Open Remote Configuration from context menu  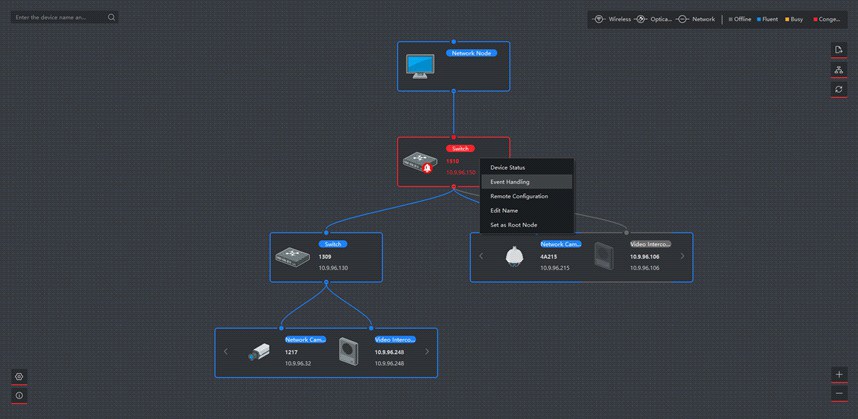tap(518, 196)
